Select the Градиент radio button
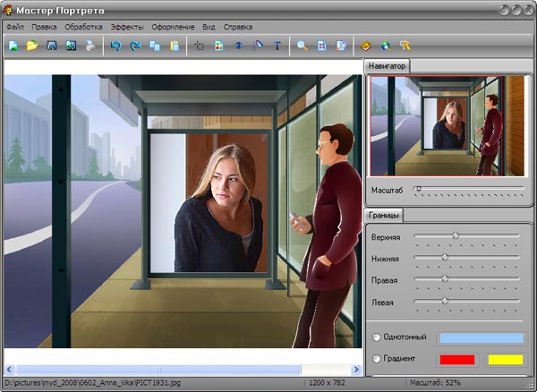 (376, 359)
